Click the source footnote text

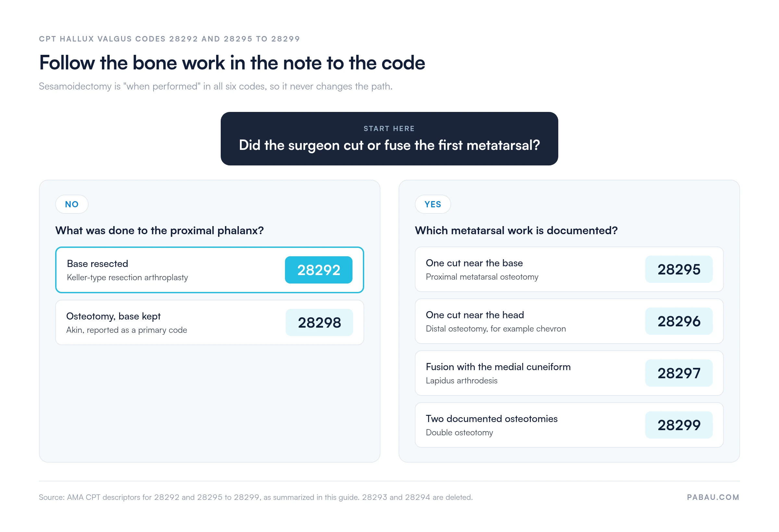(x=256, y=497)
